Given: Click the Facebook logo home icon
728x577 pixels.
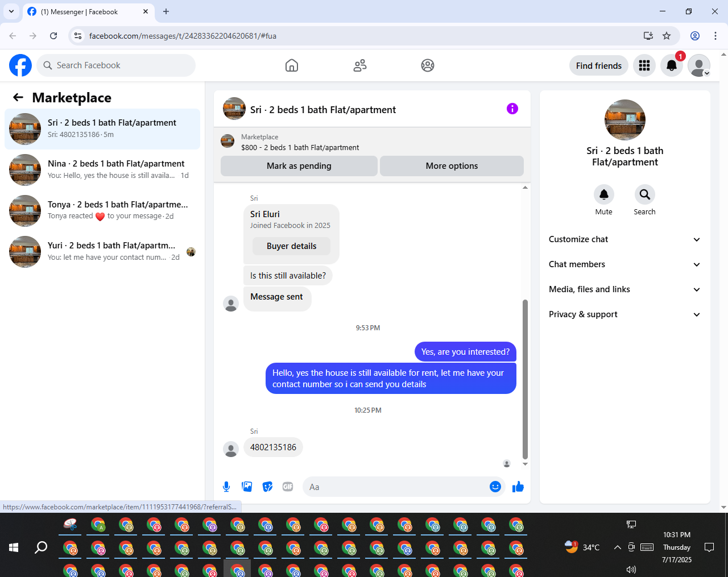Looking at the screenshot, I should tap(20, 65).
